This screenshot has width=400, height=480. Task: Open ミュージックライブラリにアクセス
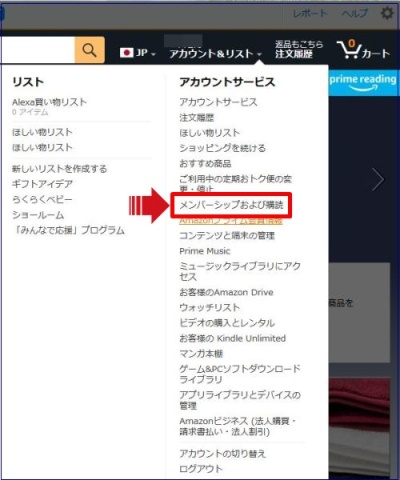[x=240, y=271]
